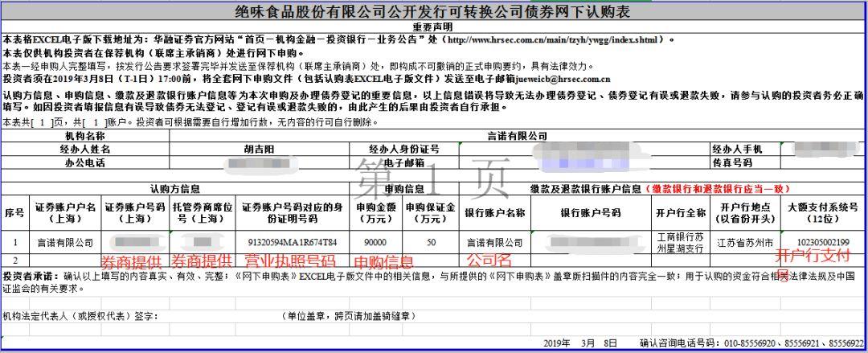The width and height of the screenshot is (868, 353).
Task: Click the 银行账户号码 column header
Action: [x=591, y=213]
